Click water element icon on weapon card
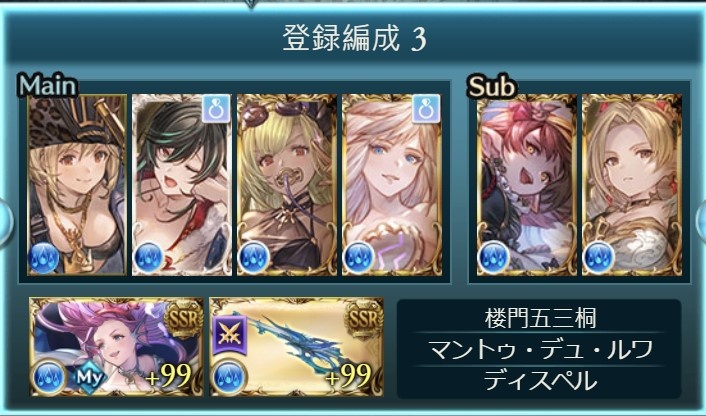 230,377
